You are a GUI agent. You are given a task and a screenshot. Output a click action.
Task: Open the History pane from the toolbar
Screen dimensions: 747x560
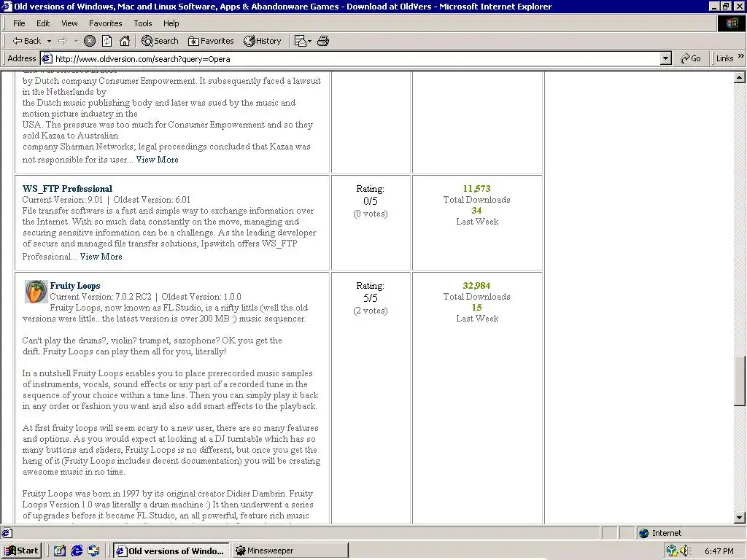pos(263,41)
